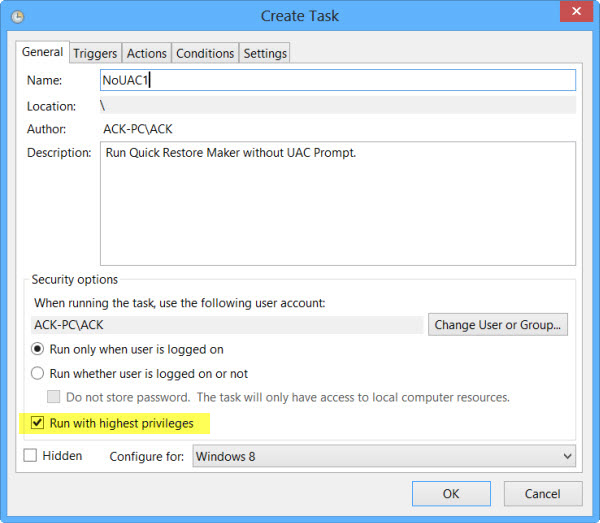Tick the Do not store password checkbox
The width and height of the screenshot is (600, 523).
54,397
